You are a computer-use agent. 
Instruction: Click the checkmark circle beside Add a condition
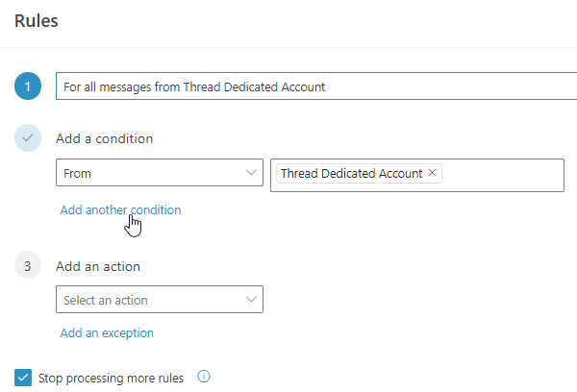[x=28, y=138]
